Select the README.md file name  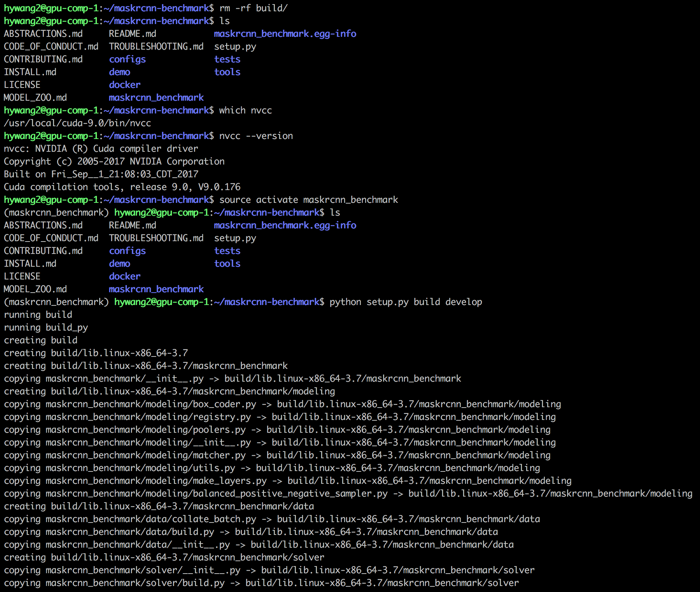tap(133, 33)
